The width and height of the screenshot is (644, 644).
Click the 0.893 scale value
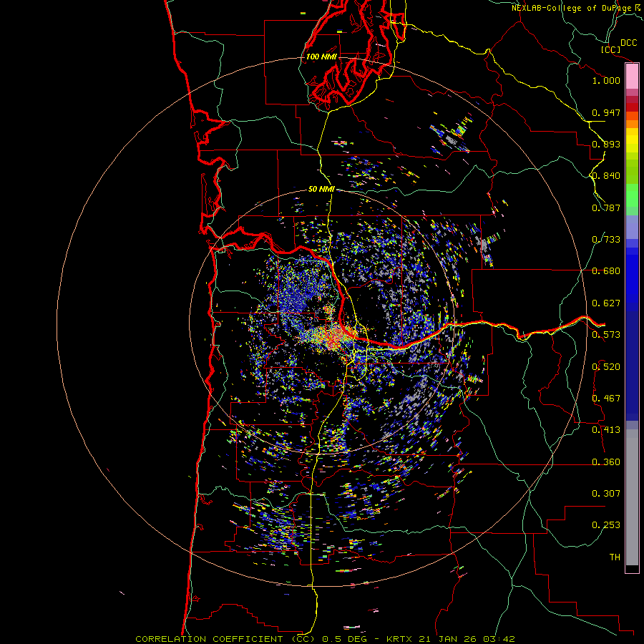pos(606,144)
